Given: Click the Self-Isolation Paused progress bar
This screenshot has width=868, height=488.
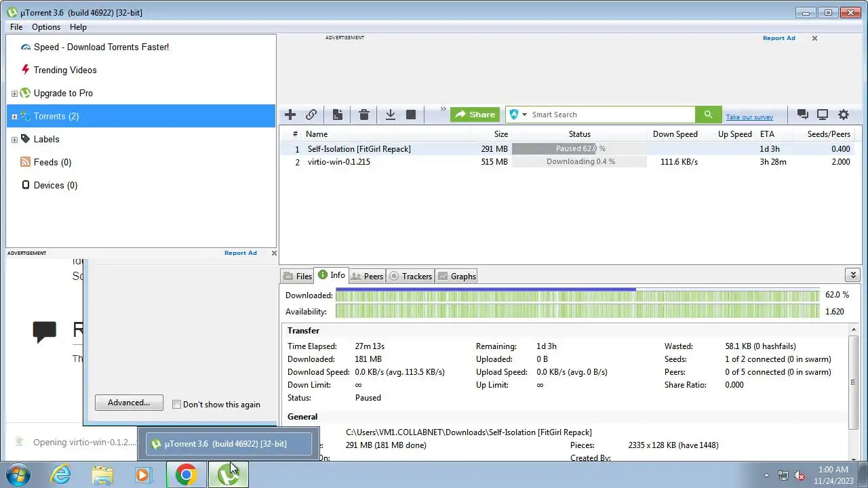Looking at the screenshot, I should [579, 148].
